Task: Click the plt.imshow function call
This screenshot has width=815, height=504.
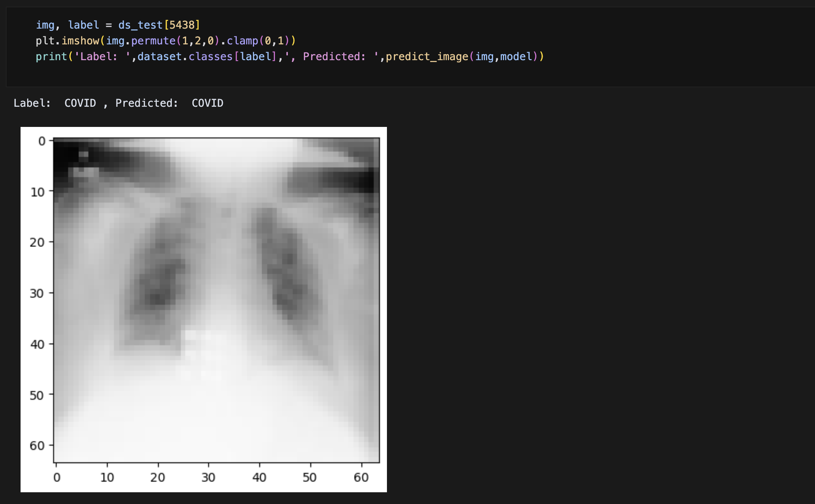Action: tap(80, 41)
